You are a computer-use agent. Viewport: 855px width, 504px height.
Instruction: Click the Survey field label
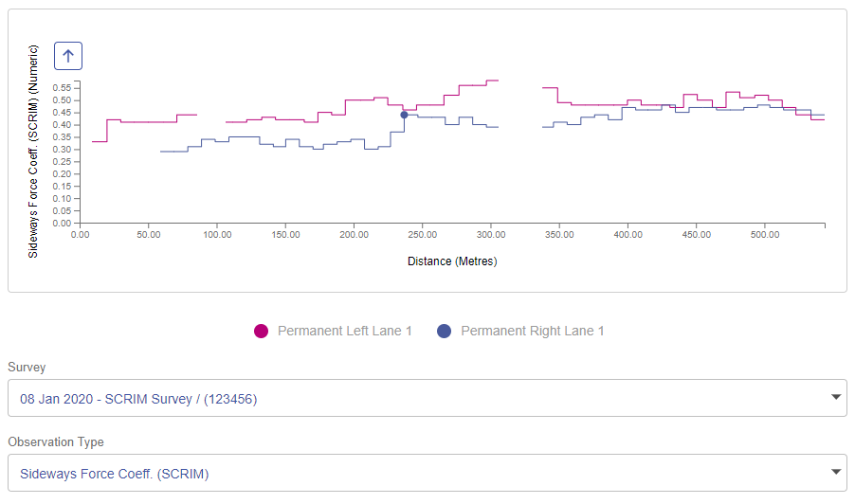27,367
